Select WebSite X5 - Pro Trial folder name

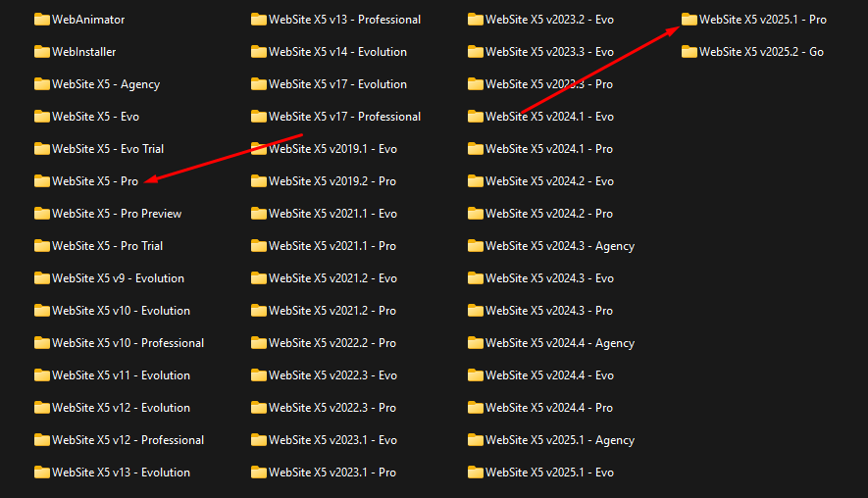click(107, 246)
